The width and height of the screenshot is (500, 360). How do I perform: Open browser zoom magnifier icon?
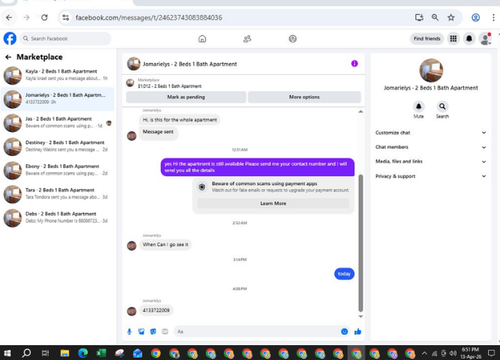pyautogui.click(x=435, y=17)
